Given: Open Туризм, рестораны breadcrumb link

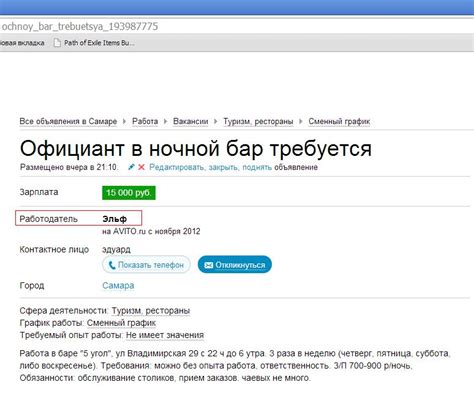Looking at the screenshot, I should point(258,121).
